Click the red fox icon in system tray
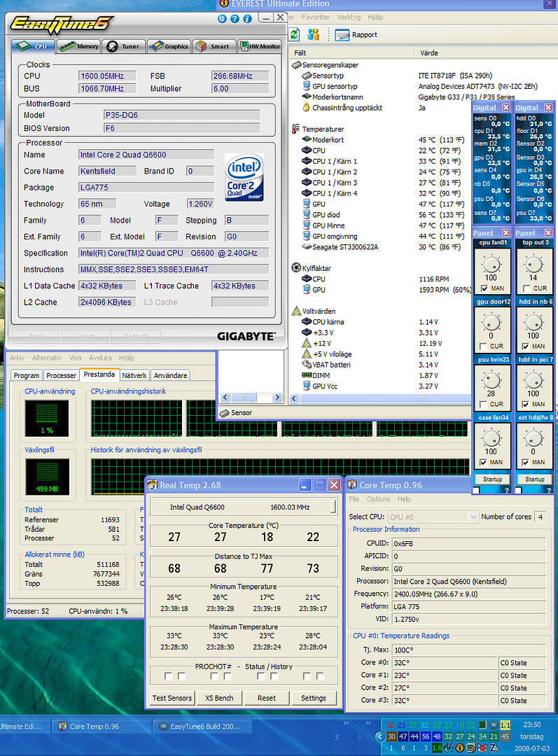The image size is (558, 756). pos(482,748)
